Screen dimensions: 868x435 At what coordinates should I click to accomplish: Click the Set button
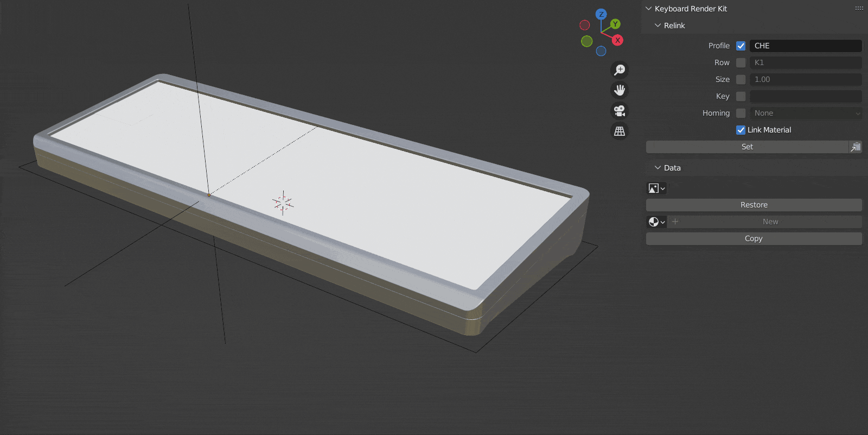[747, 147]
